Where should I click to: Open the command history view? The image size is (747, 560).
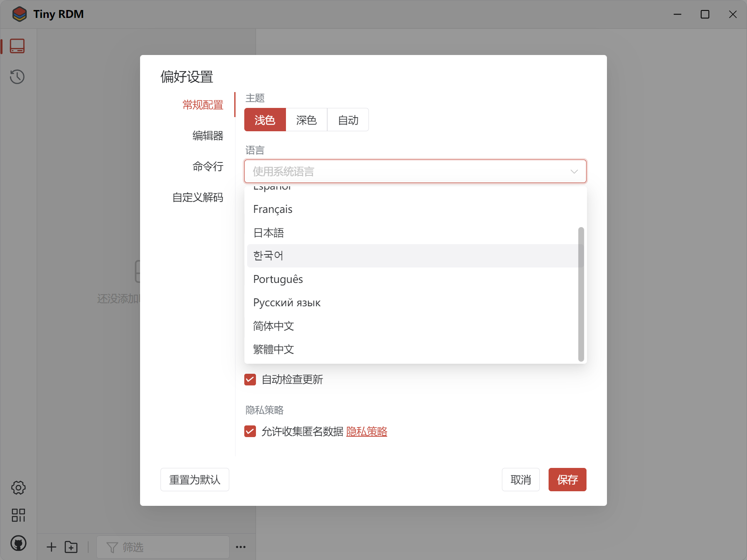pyautogui.click(x=18, y=77)
